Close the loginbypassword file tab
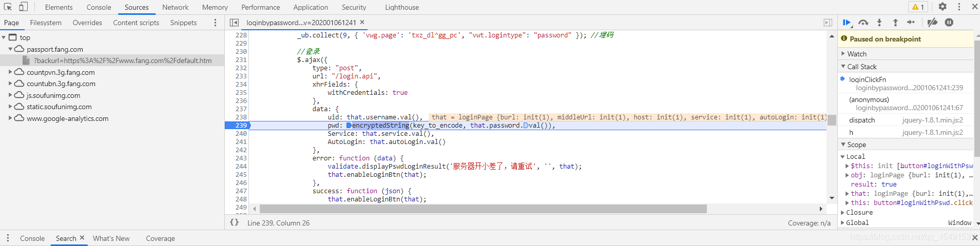The height and width of the screenshot is (246, 980). pyautogui.click(x=362, y=22)
